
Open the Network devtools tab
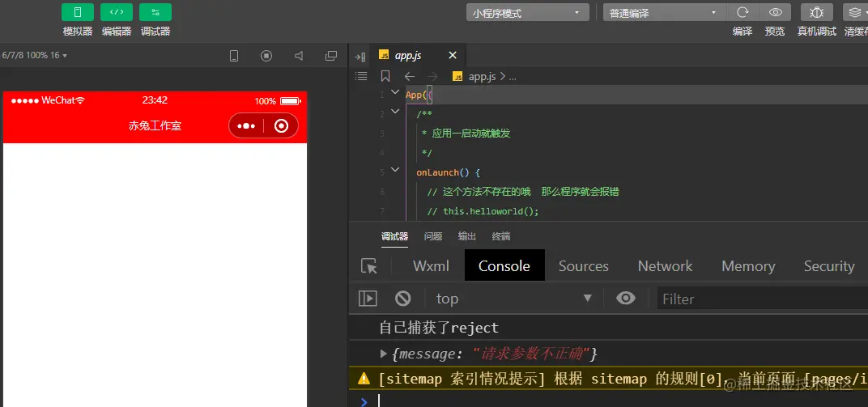click(665, 266)
